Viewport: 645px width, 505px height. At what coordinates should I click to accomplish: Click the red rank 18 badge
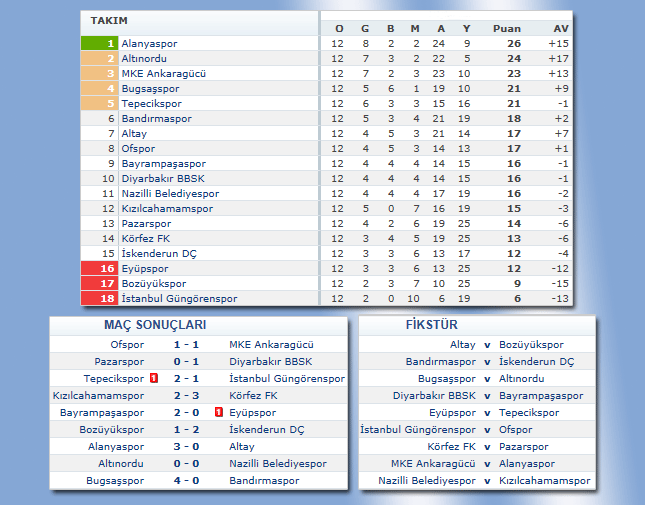[x=100, y=298]
